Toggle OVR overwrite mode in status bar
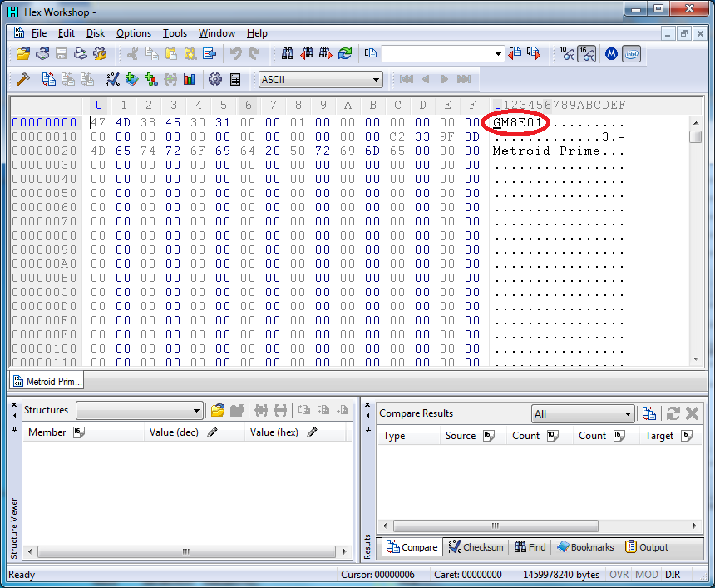This screenshot has width=715, height=588. (x=619, y=575)
